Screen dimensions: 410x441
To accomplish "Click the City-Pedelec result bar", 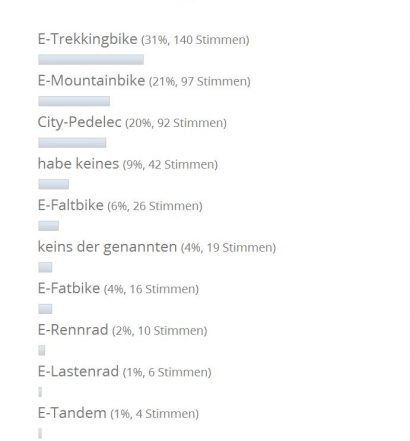I will tap(72, 143).
